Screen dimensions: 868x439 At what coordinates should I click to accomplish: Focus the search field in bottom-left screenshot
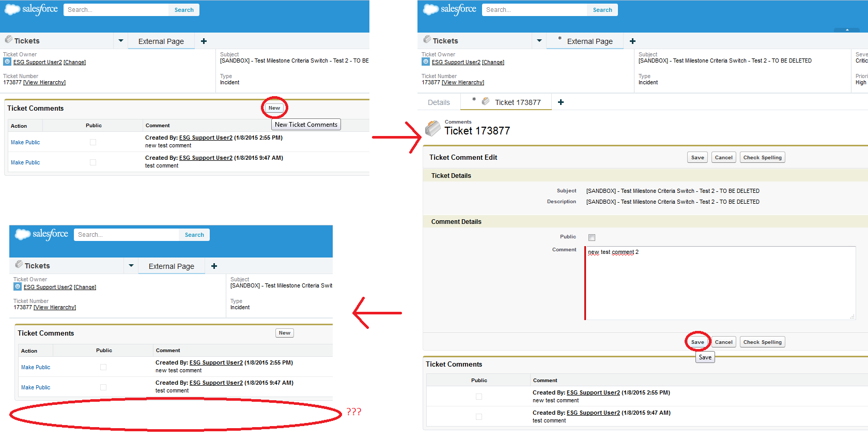(127, 235)
